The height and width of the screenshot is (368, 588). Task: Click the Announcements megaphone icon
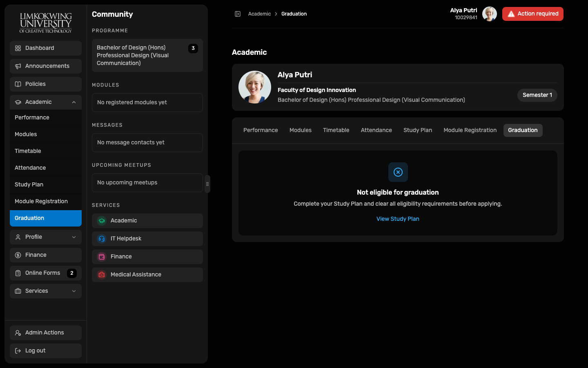[x=18, y=66]
